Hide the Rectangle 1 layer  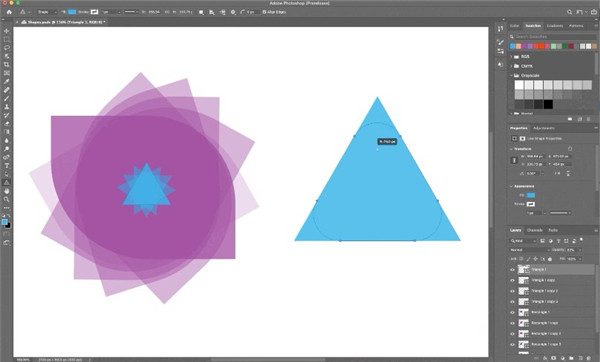coord(512,313)
